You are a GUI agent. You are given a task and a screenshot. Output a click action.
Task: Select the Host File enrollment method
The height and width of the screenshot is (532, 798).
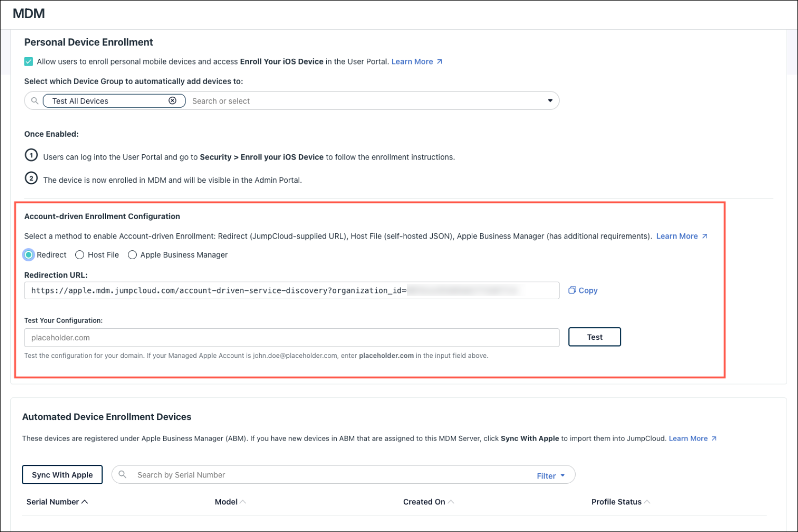pyautogui.click(x=79, y=255)
